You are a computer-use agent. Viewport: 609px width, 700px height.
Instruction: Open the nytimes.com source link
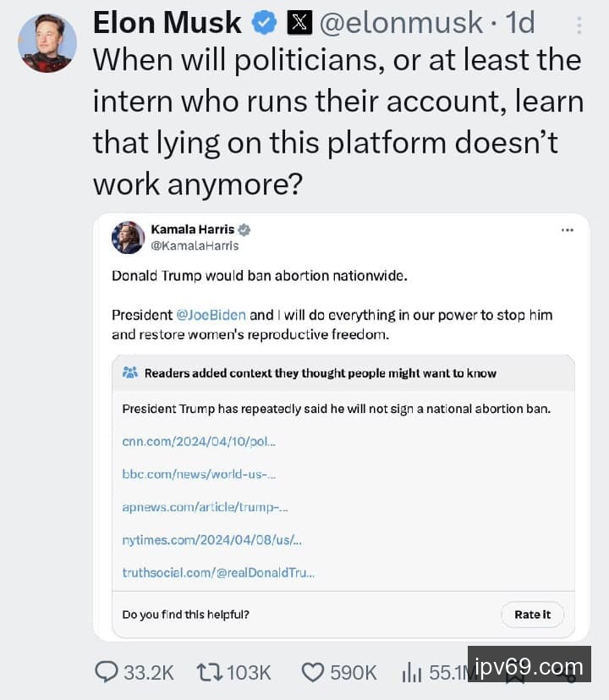click(x=211, y=539)
